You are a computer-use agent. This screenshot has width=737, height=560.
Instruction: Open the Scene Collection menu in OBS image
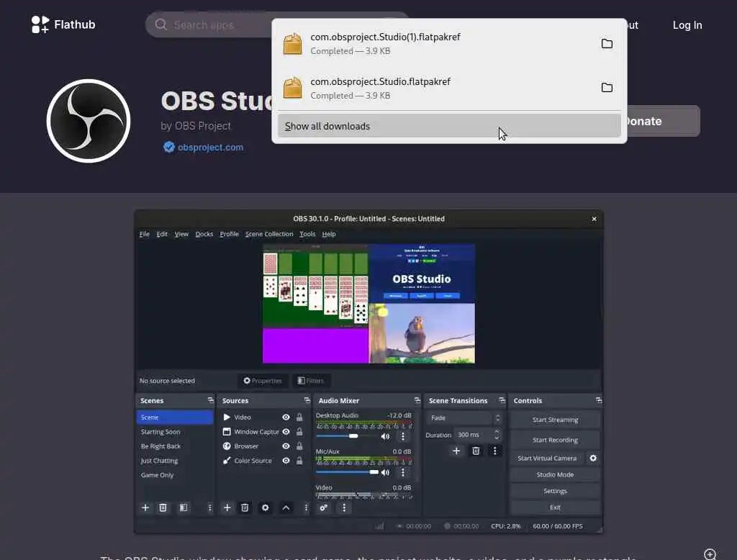pyautogui.click(x=269, y=234)
